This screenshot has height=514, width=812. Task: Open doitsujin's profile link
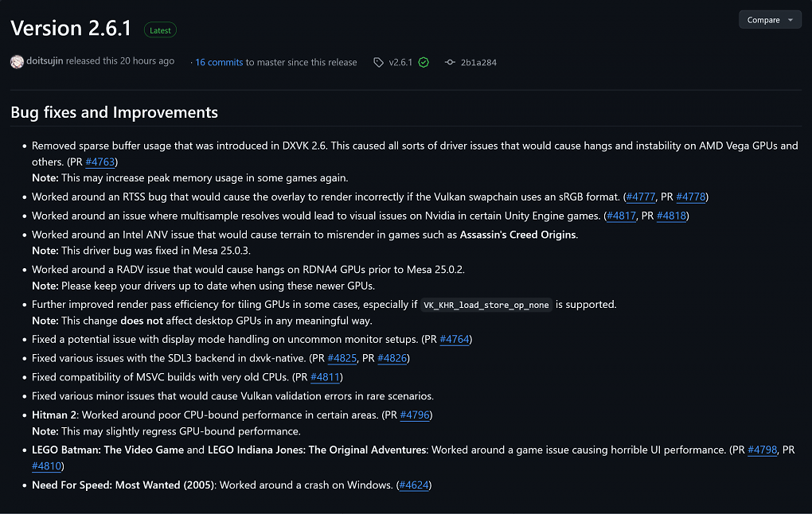click(x=45, y=60)
